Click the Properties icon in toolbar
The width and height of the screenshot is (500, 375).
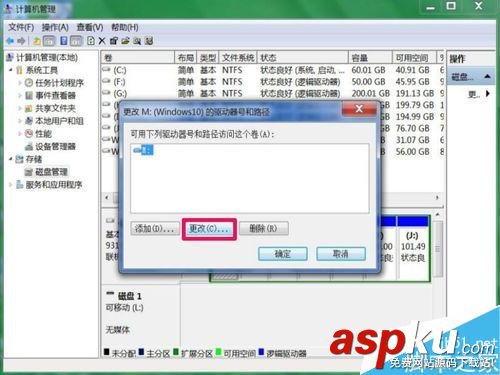point(114,41)
